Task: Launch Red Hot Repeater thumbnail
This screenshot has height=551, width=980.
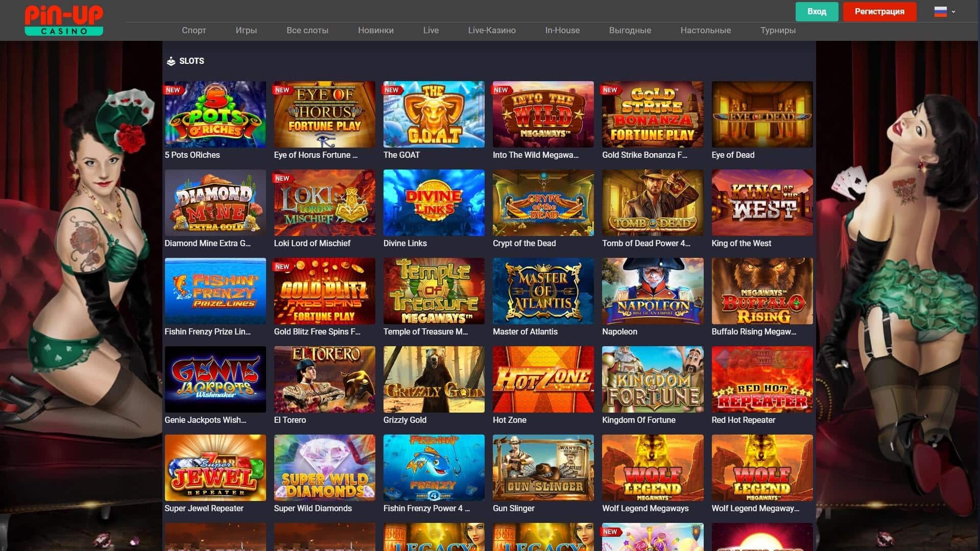Action: pyautogui.click(x=762, y=379)
